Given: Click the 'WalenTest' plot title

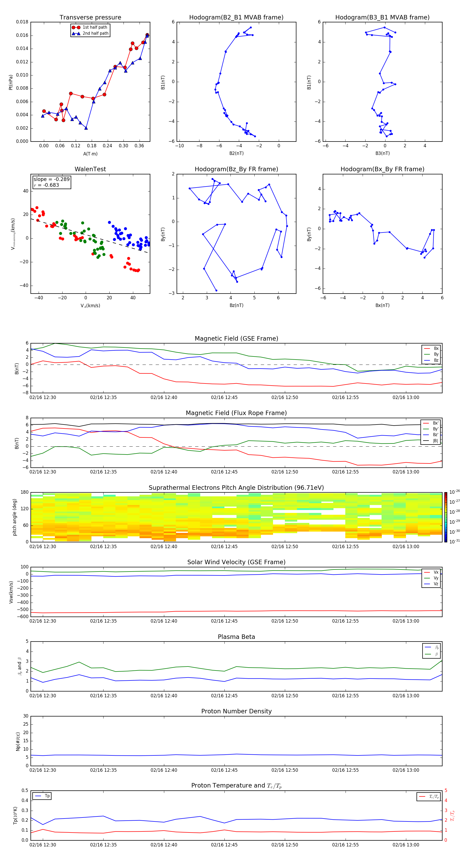Looking at the screenshot, I should 90,169.
